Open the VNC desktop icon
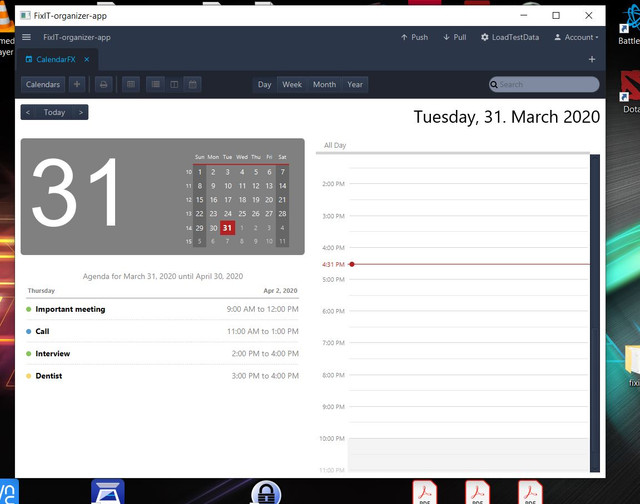640x504 pixels. [x=9, y=492]
